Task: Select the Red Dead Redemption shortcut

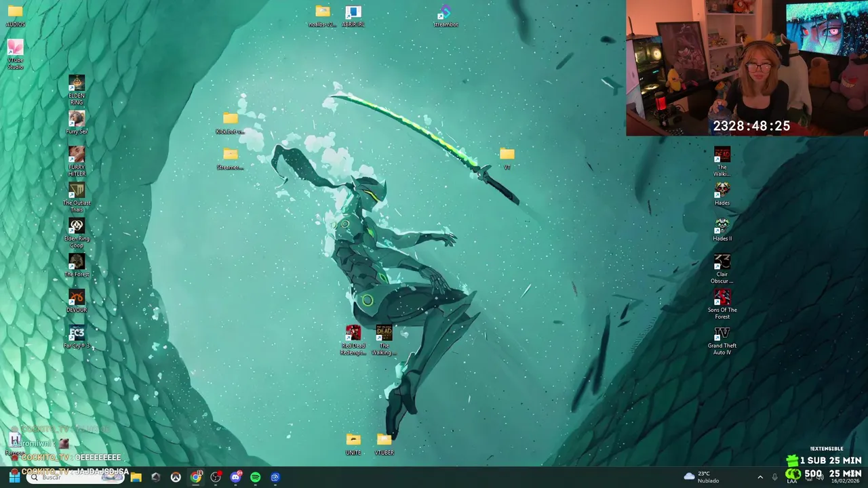Action: click(x=353, y=340)
